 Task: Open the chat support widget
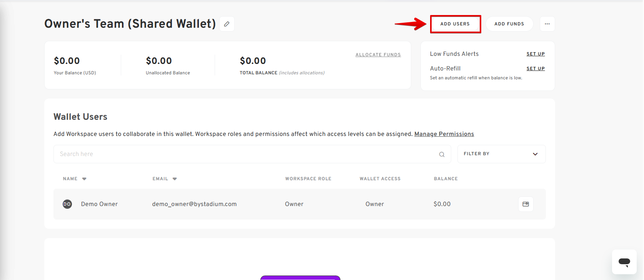[x=624, y=262]
